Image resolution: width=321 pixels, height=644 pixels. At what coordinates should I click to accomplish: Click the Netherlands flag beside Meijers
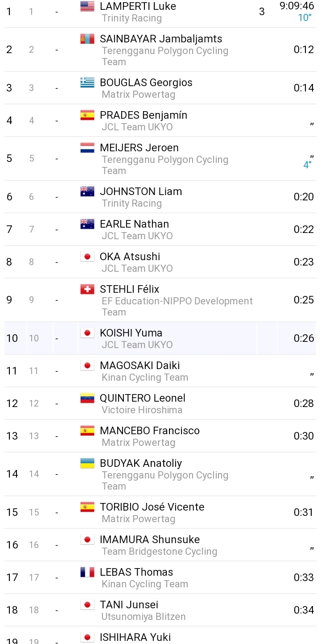[87, 148]
